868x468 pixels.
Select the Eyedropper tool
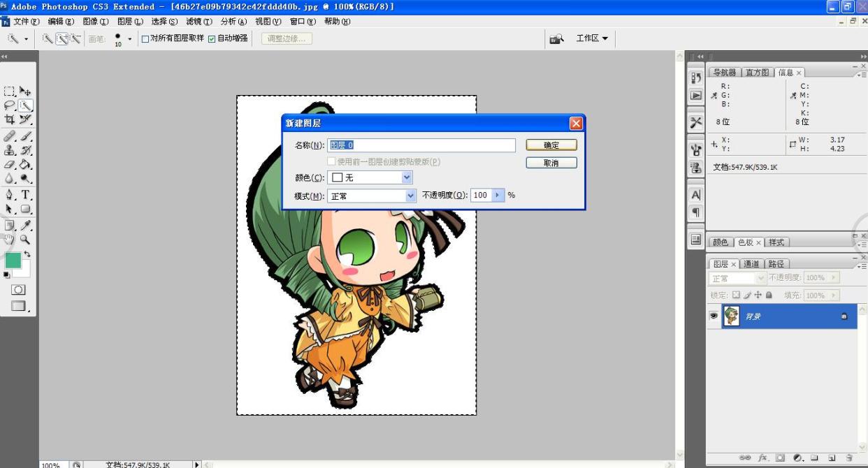pyautogui.click(x=25, y=224)
